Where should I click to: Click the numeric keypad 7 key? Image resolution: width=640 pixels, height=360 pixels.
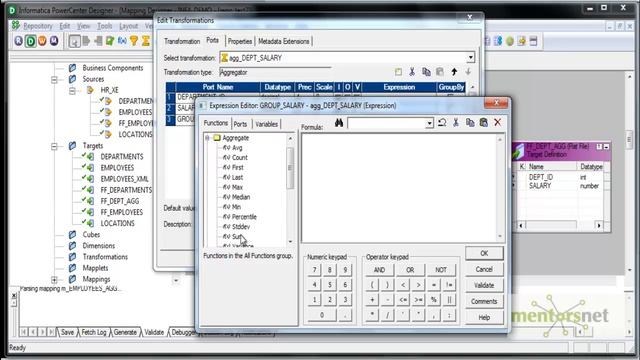pyautogui.click(x=314, y=270)
